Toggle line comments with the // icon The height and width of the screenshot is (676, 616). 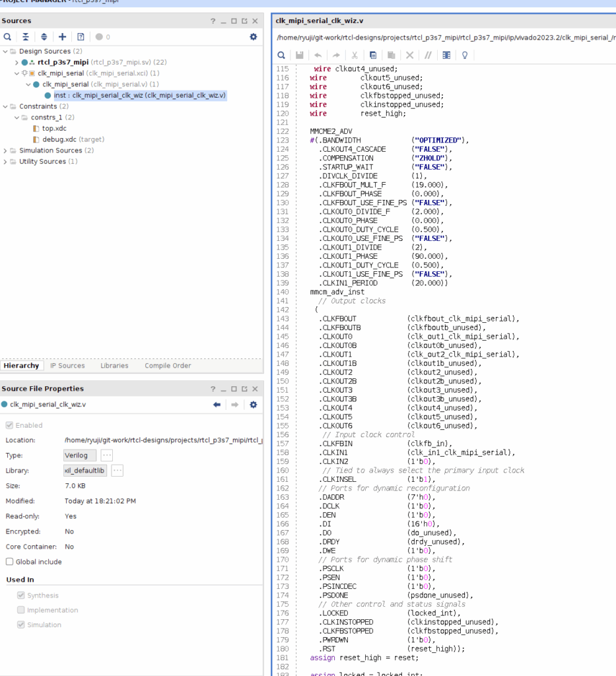pos(428,55)
